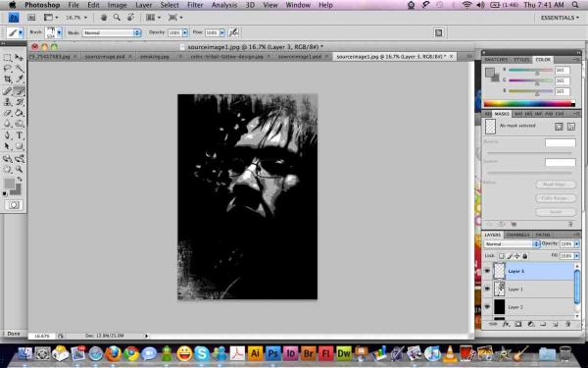
Task: Open the Filter menu
Action: click(x=195, y=5)
